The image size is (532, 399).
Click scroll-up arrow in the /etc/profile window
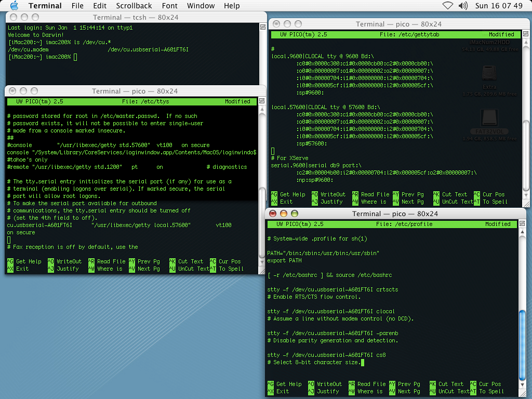(522, 232)
